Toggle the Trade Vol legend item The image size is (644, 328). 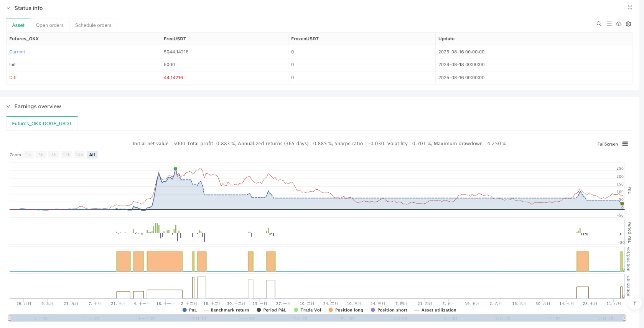(x=307, y=310)
